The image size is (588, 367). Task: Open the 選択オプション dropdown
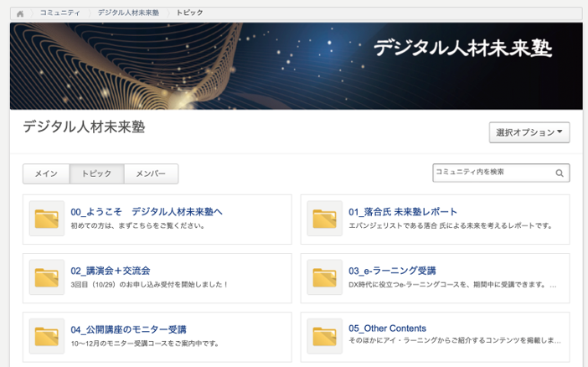click(529, 132)
